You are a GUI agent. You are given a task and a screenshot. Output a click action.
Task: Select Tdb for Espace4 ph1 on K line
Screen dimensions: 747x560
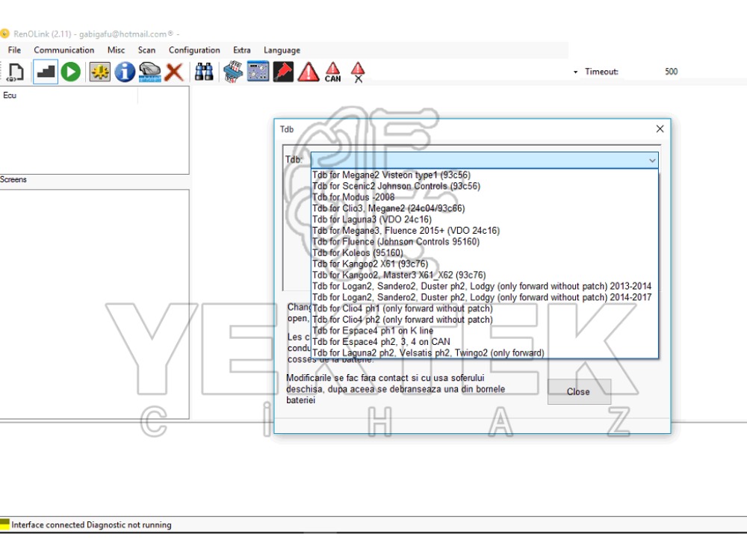[485, 331]
